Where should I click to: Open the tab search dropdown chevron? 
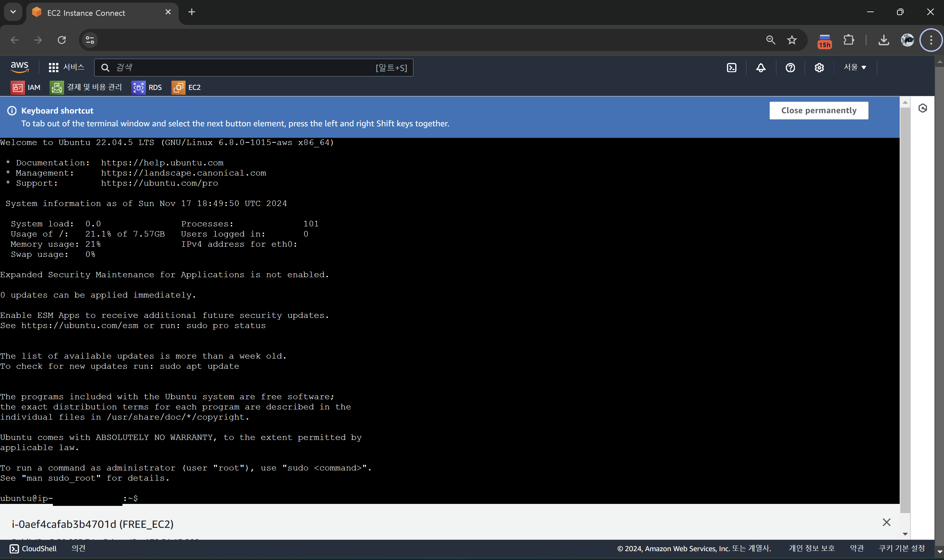tap(13, 12)
